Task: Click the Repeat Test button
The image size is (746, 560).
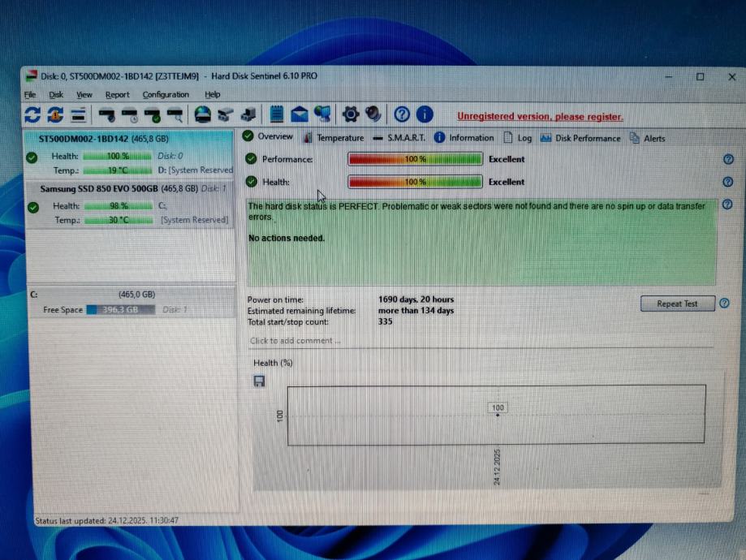Action: [x=678, y=304]
